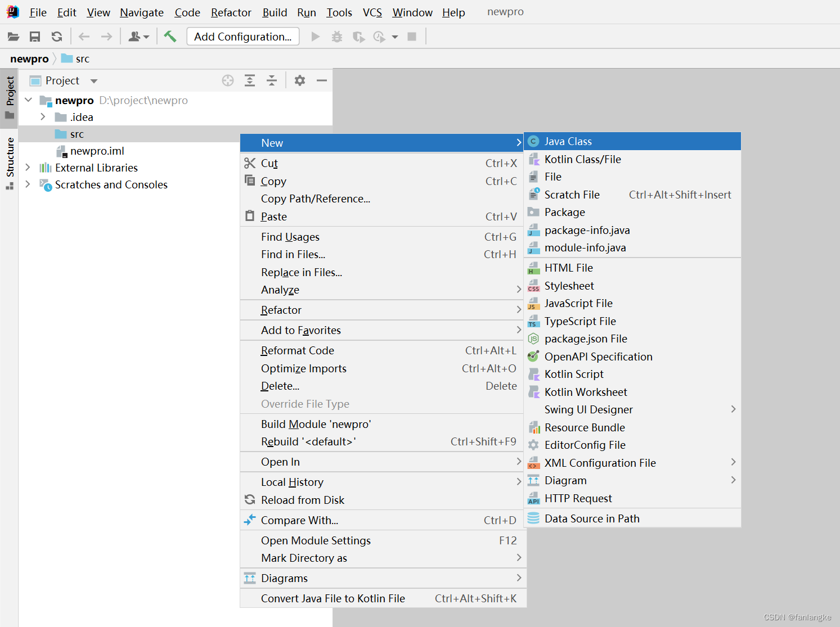This screenshot has height=627, width=840.
Task: Select the src folder in project tree
Action: tap(77, 134)
